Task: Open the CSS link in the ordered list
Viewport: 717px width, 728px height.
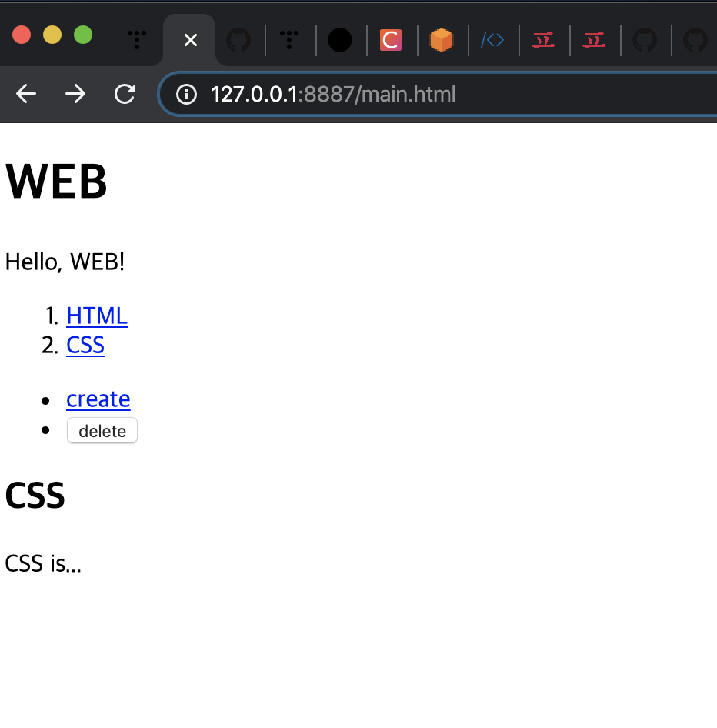Action: (85, 345)
